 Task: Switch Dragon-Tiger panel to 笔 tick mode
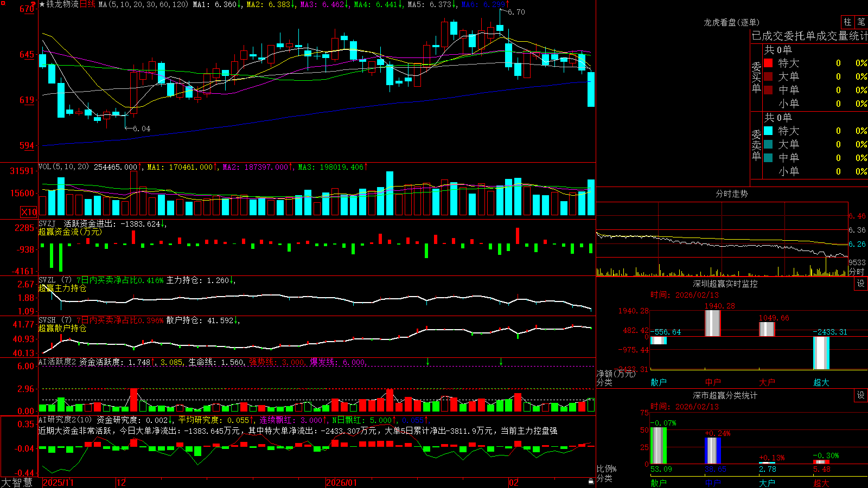861,22
